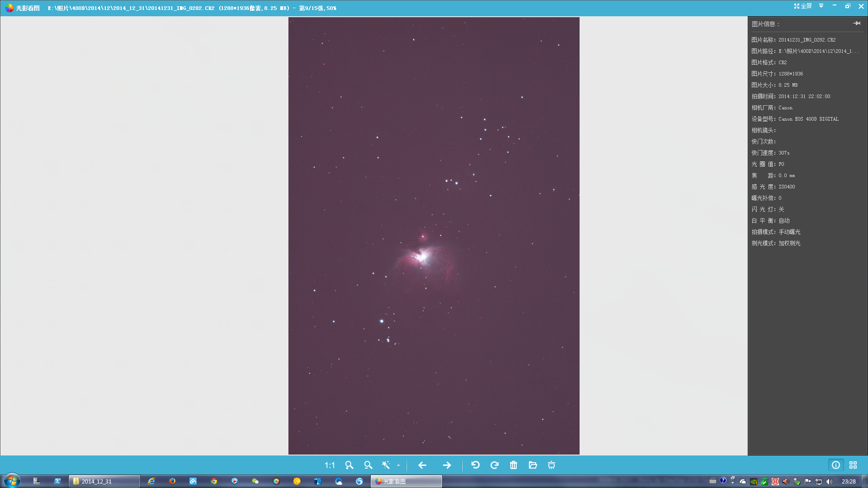The image size is (868, 488).
Task: Zoom out with the minus magnifier
Action: [368, 465]
